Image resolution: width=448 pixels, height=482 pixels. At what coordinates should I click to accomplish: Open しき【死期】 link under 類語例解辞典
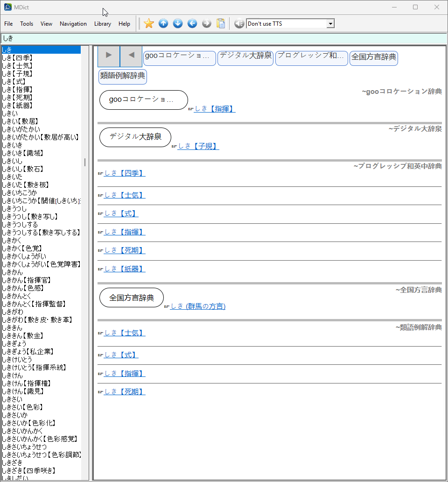124,391
